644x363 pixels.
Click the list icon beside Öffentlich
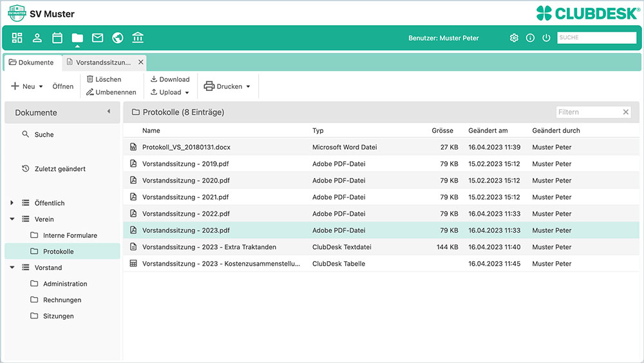[x=26, y=202]
